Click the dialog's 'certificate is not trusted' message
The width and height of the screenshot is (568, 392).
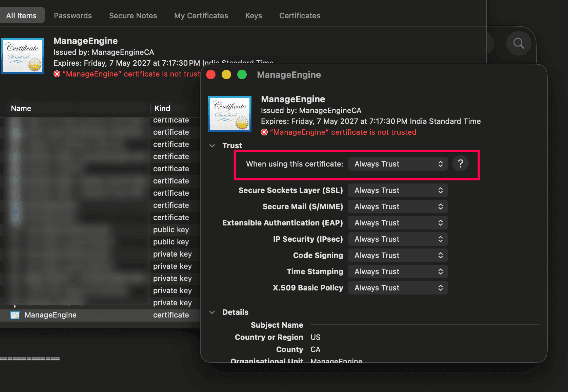(343, 132)
